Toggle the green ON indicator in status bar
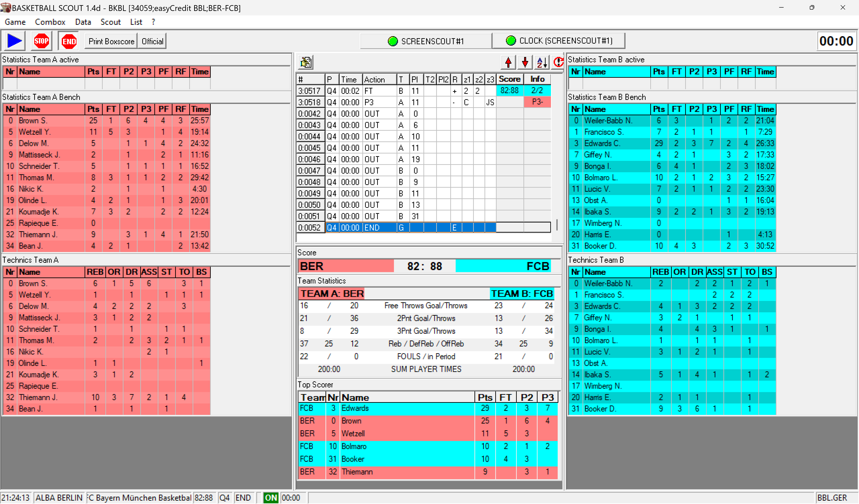This screenshot has height=504, width=859. (271, 498)
